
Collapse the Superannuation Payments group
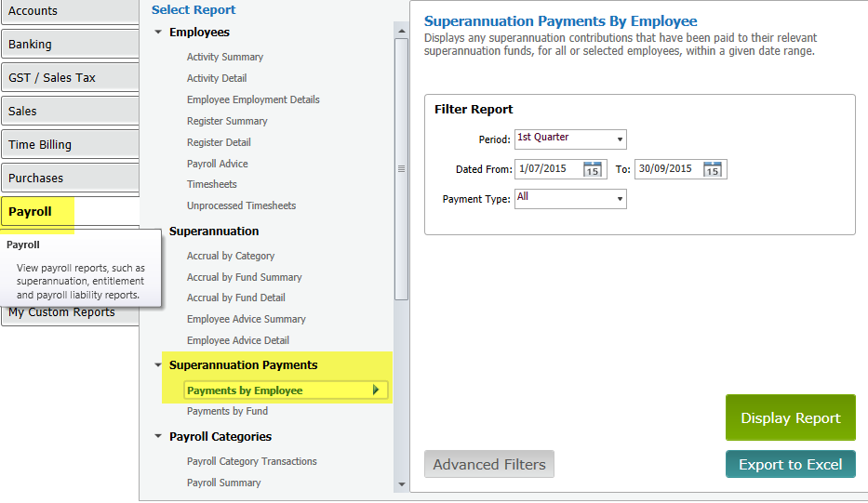click(x=158, y=365)
